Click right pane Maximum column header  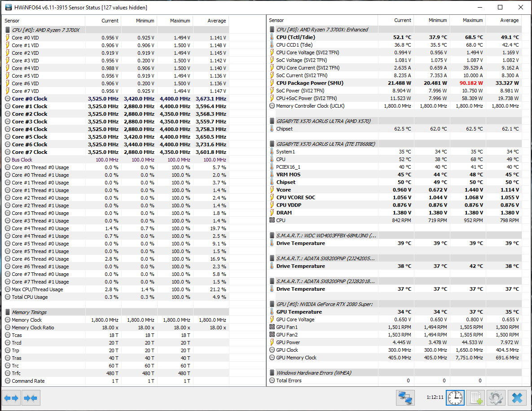point(467,20)
